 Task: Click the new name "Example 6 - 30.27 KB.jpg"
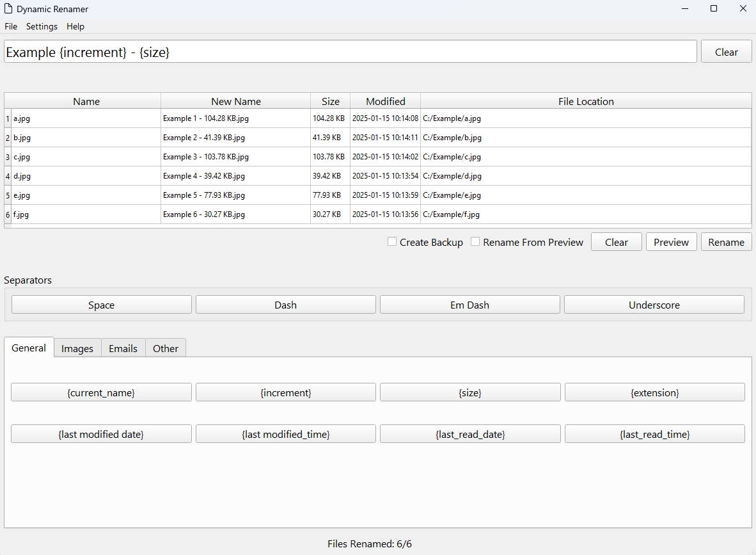pos(235,214)
